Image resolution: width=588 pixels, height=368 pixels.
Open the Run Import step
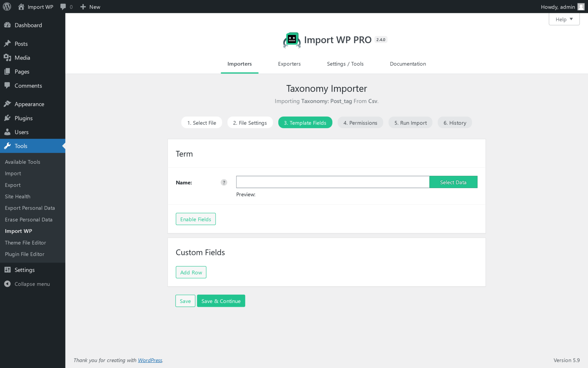click(410, 122)
